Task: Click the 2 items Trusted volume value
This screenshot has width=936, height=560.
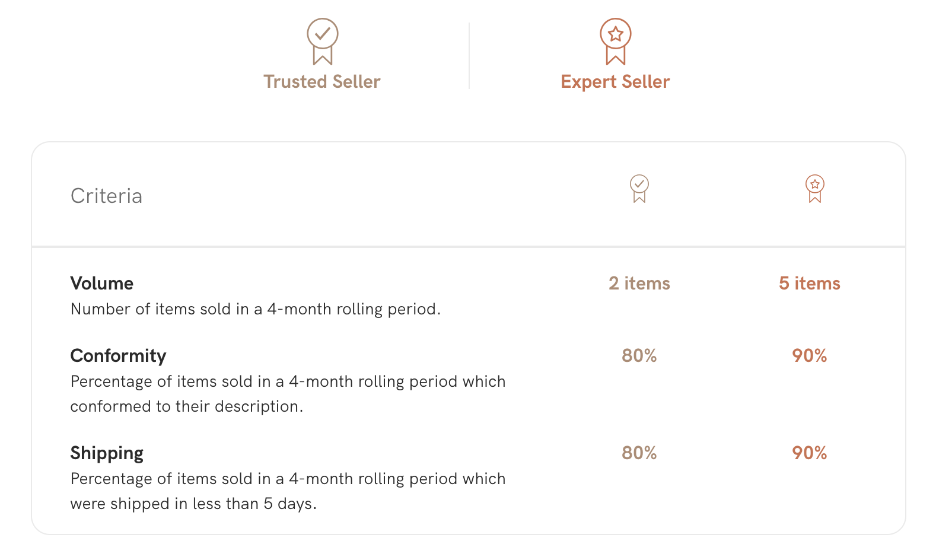Action: pos(639,283)
